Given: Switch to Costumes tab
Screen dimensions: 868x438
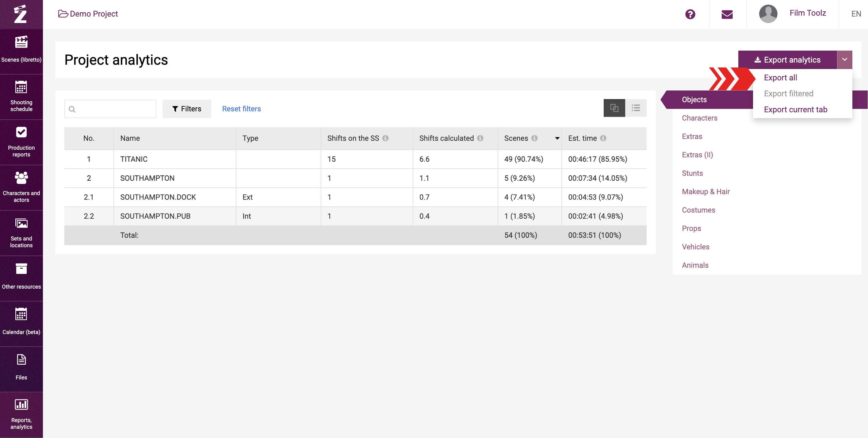Looking at the screenshot, I should pyautogui.click(x=698, y=210).
